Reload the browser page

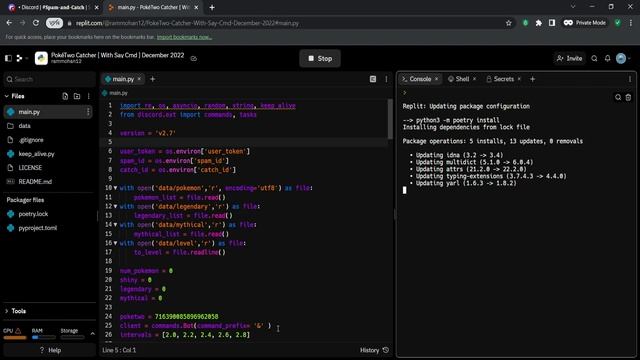tap(36, 23)
